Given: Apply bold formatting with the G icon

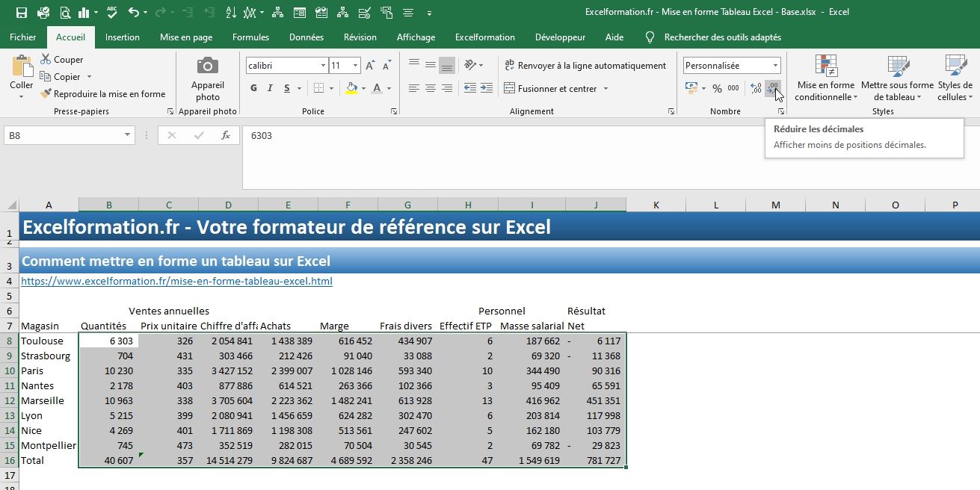Looking at the screenshot, I should pyautogui.click(x=253, y=87).
